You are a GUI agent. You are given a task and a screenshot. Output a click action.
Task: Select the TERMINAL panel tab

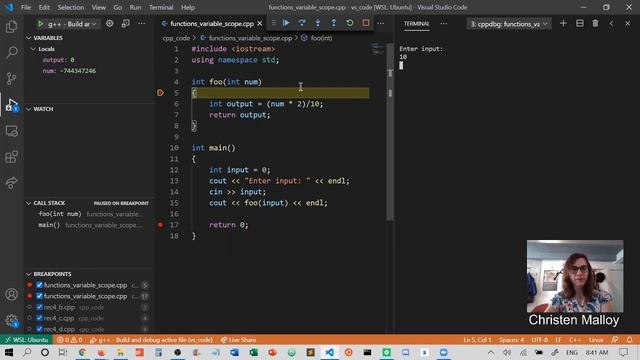click(416, 24)
